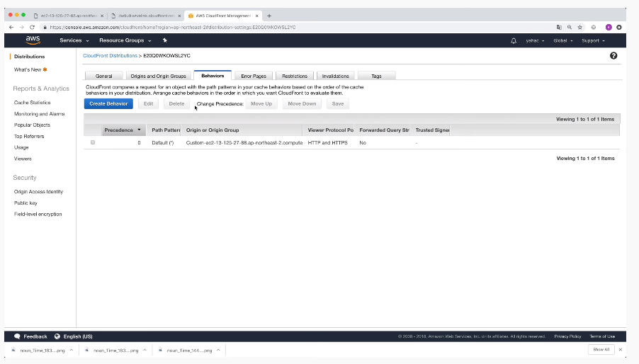
Task: Click the Default (*) path pattern cell
Action: point(163,143)
